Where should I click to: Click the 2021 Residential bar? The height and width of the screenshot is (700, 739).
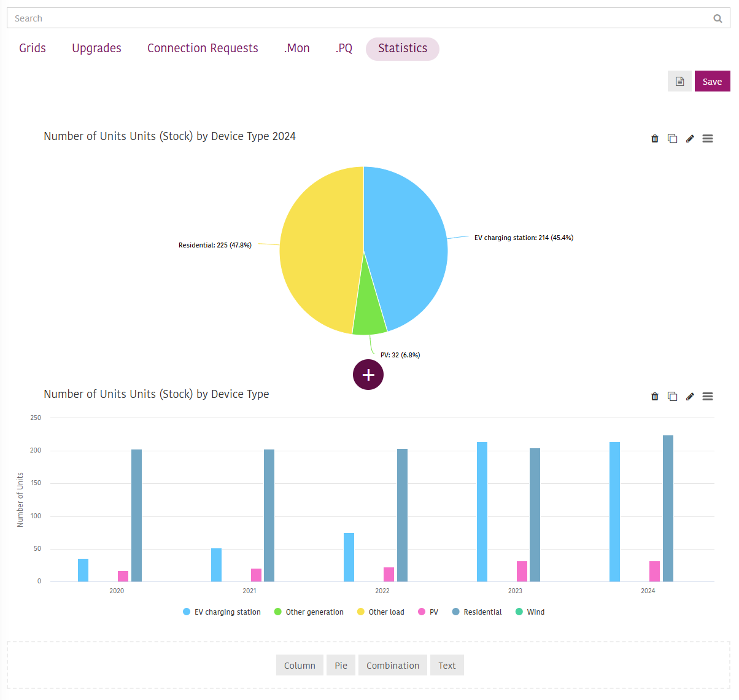point(269,516)
